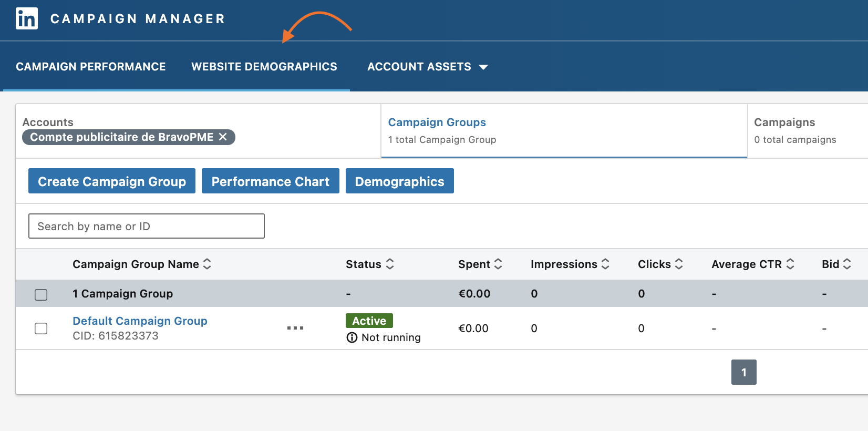Click the Not running info icon
This screenshot has height=431, width=868.
(x=352, y=337)
